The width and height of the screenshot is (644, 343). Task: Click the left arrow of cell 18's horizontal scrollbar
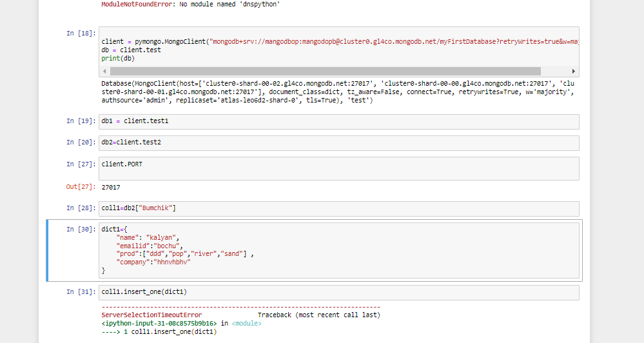coord(105,71)
